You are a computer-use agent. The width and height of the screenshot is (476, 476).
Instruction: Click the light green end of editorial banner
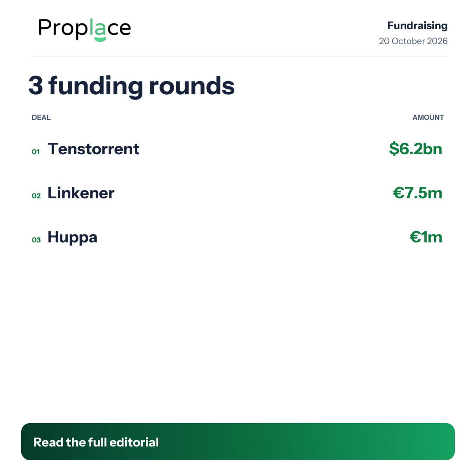point(437,441)
